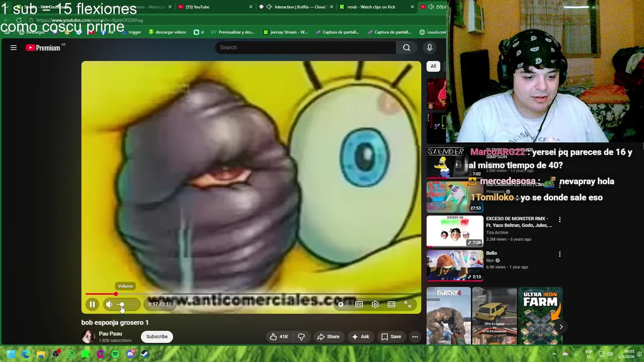644x362 pixels.
Task: Play the GTA 5 Legacy vs Enhanced short
Action: click(x=494, y=316)
